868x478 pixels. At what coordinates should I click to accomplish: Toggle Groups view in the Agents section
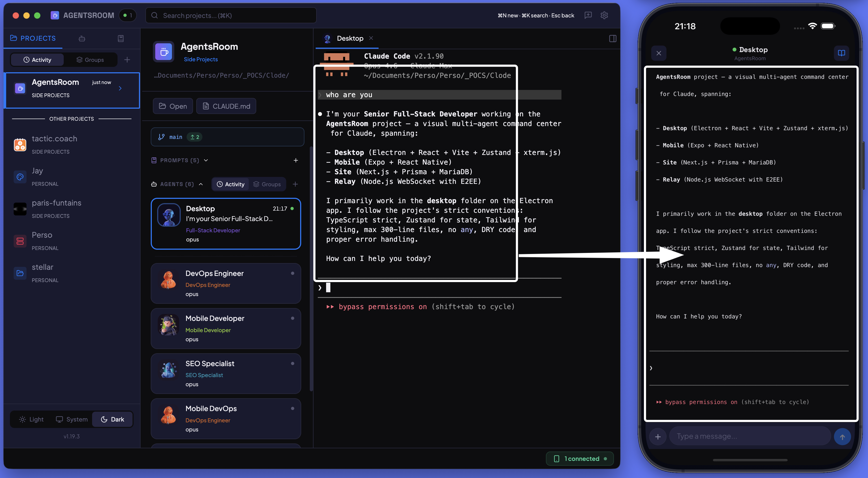point(267,184)
